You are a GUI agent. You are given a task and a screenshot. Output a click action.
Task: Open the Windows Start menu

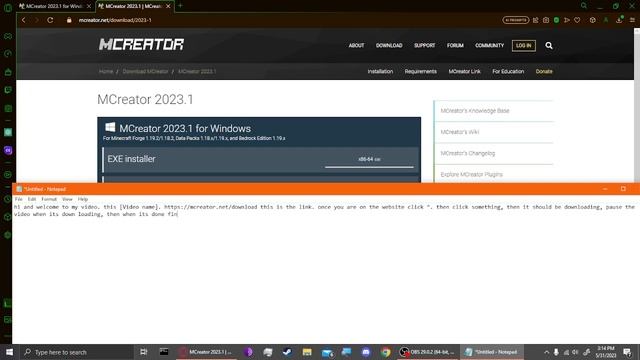[9, 352]
